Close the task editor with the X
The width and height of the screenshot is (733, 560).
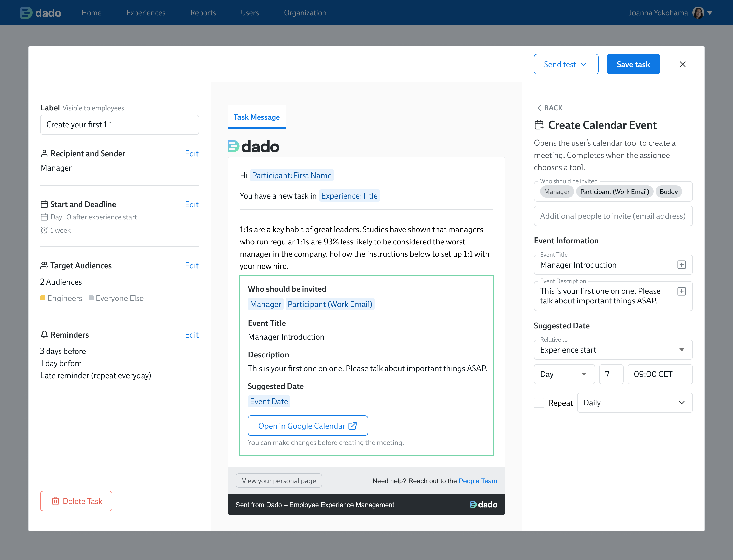point(682,64)
